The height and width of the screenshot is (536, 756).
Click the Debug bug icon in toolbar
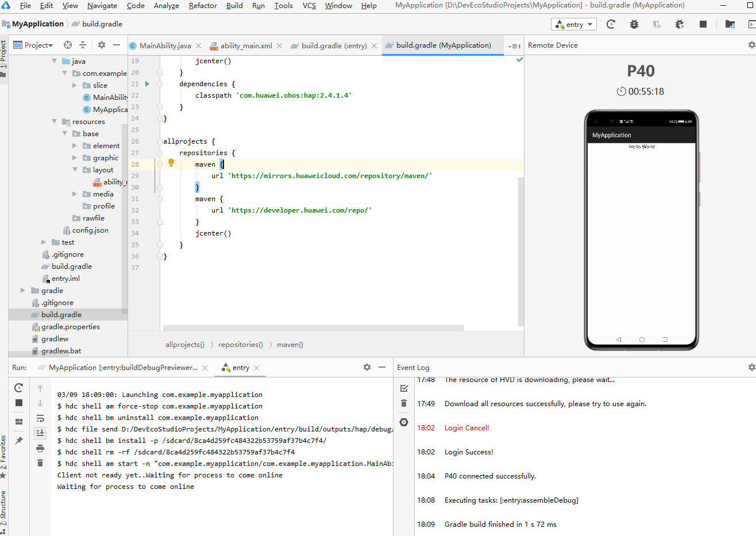click(634, 24)
